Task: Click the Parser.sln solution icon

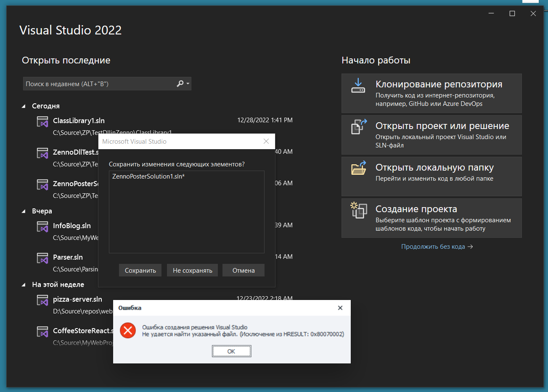Action: pos(42,258)
